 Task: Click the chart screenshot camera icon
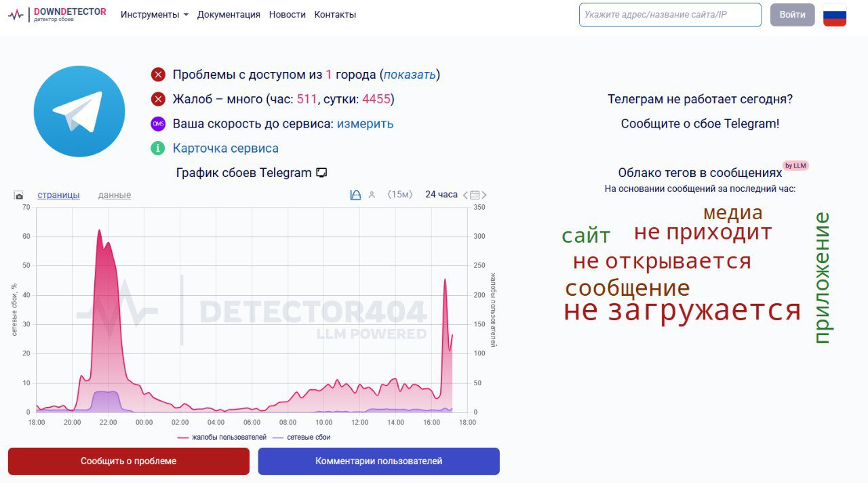point(18,195)
